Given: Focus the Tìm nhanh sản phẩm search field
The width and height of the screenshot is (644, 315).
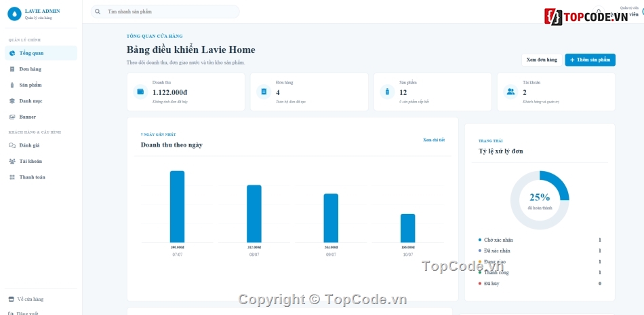Looking at the screenshot, I should coord(165,12).
